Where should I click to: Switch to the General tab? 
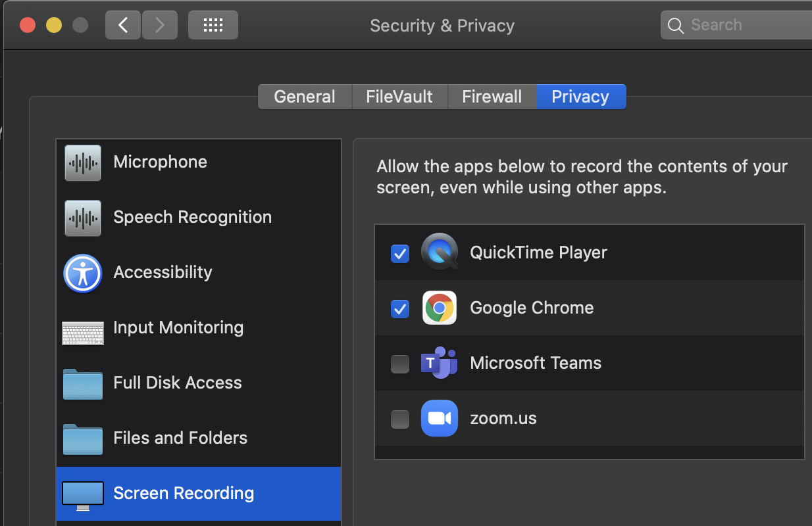coord(305,97)
